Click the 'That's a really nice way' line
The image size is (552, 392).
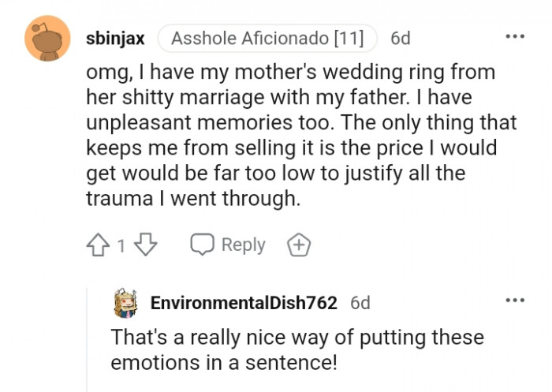(x=297, y=338)
